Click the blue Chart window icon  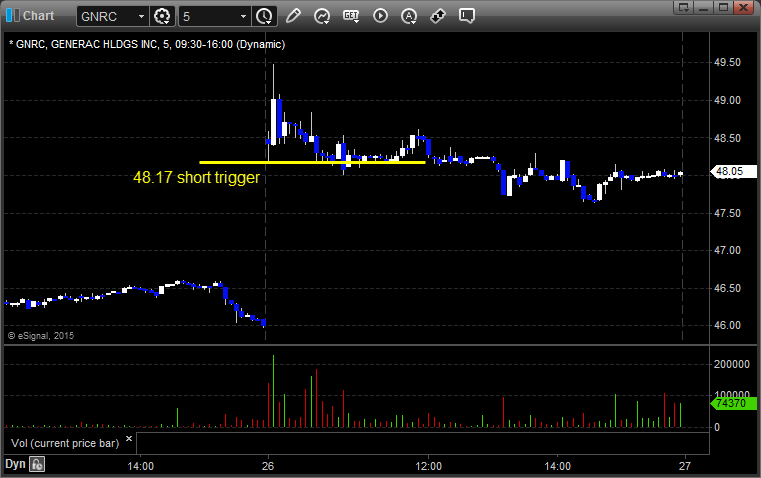(x=13, y=16)
